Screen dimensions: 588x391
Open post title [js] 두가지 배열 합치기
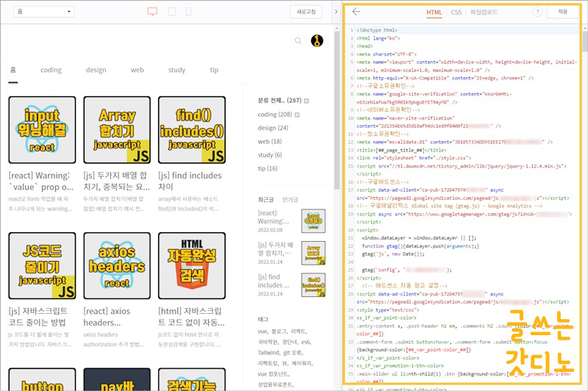tap(116, 181)
